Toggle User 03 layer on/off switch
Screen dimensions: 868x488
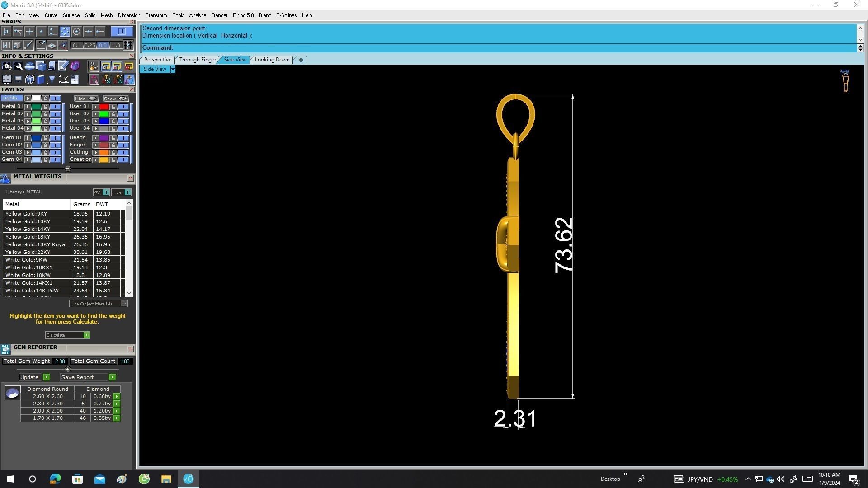pyautogui.click(x=123, y=121)
